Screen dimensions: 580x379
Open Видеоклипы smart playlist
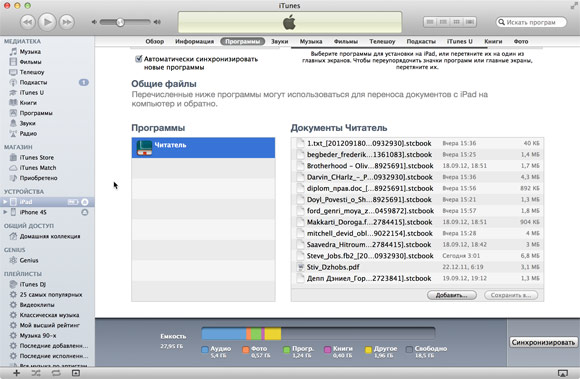[37, 305]
